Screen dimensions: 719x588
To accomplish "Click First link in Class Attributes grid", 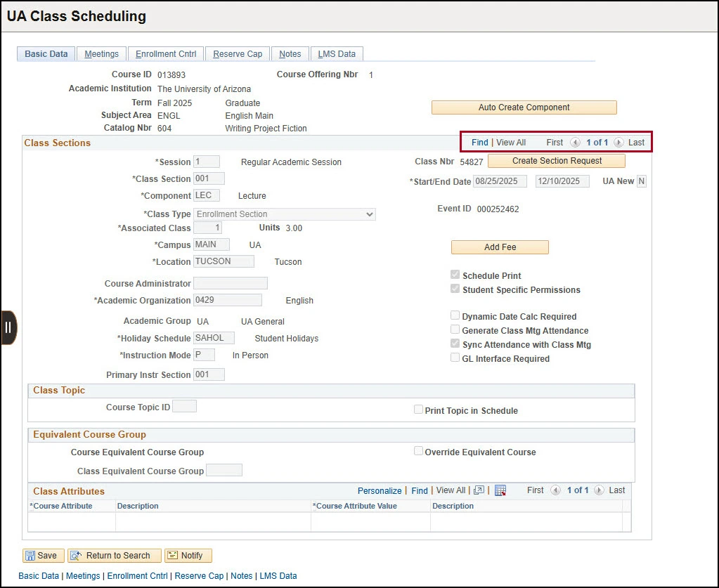I will point(535,490).
